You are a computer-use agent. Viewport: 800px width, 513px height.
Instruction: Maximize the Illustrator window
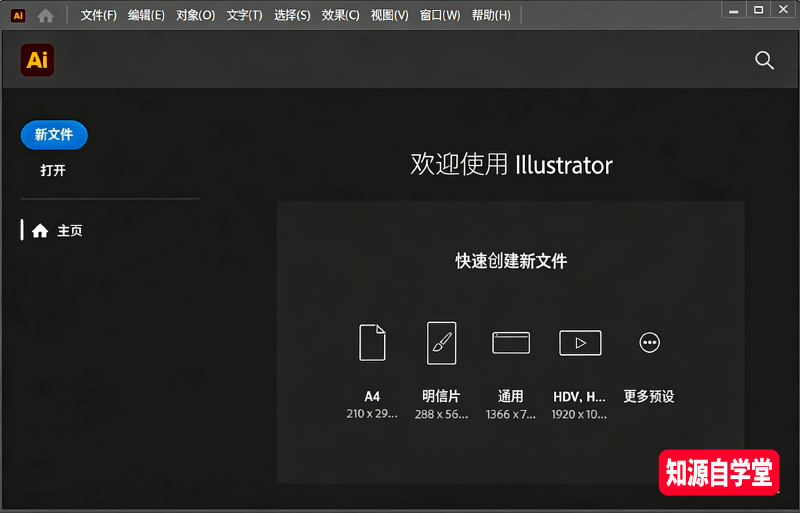pyautogui.click(x=759, y=10)
